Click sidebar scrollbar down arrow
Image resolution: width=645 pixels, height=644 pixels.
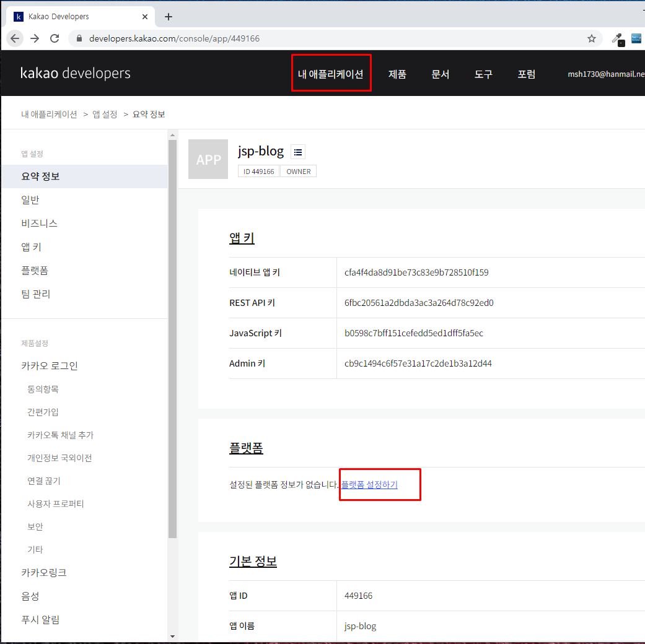pyautogui.click(x=172, y=637)
